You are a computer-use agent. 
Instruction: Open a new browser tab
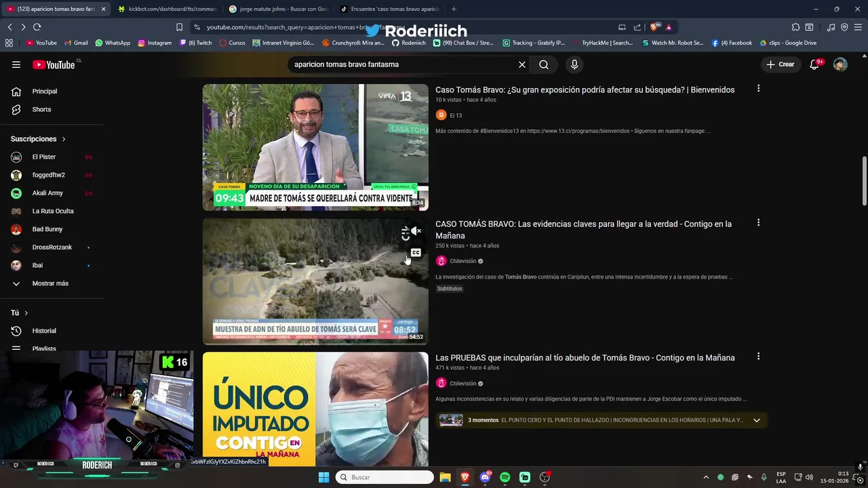coord(454,9)
